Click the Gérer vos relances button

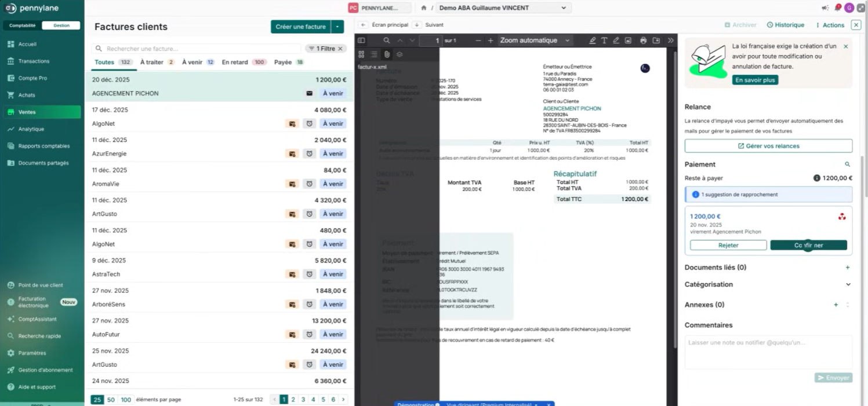pos(768,146)
